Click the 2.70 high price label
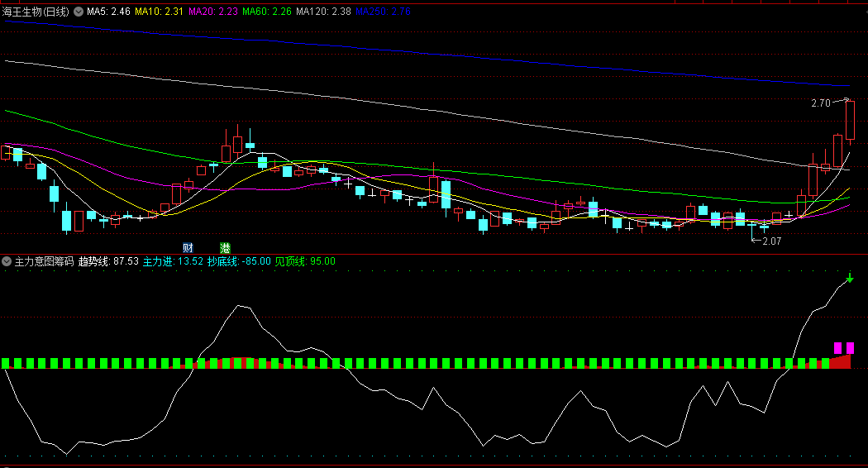The height and width of the screenshot is (468, 868). [x=821, y=103]
